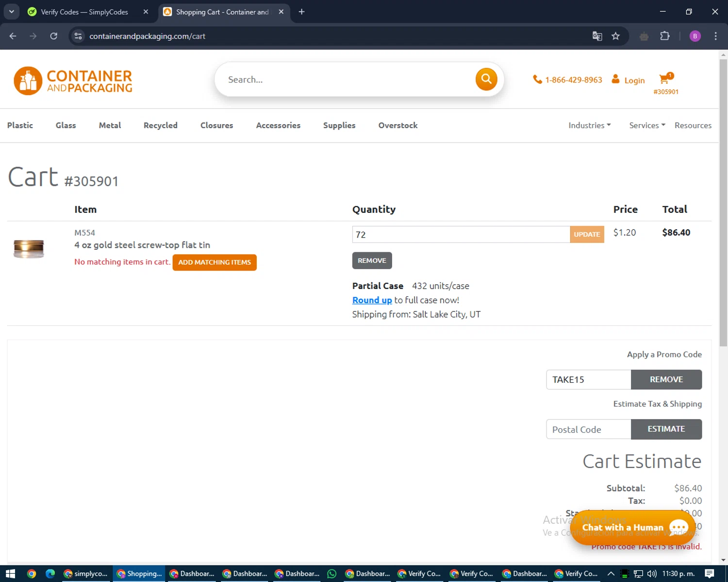Click the promo code field with TAKE15
The width and height of the screenshot is (728, 582).
[x=588, y=379]
